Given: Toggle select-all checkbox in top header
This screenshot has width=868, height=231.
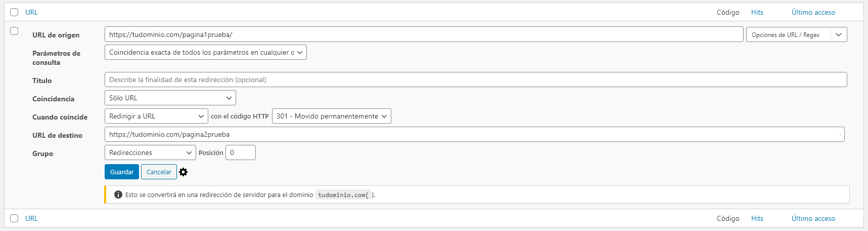Looking at the screenshot, I should click(x=14, y=12).
